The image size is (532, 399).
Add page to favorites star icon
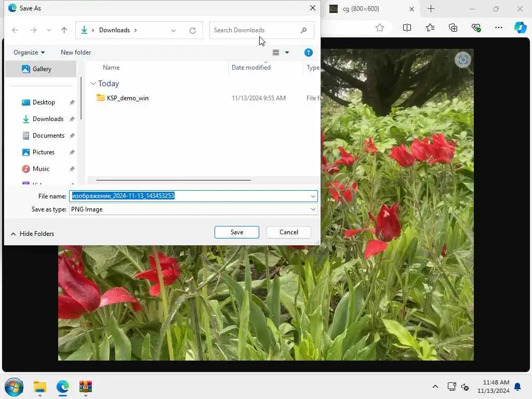(x=380, y=28)
